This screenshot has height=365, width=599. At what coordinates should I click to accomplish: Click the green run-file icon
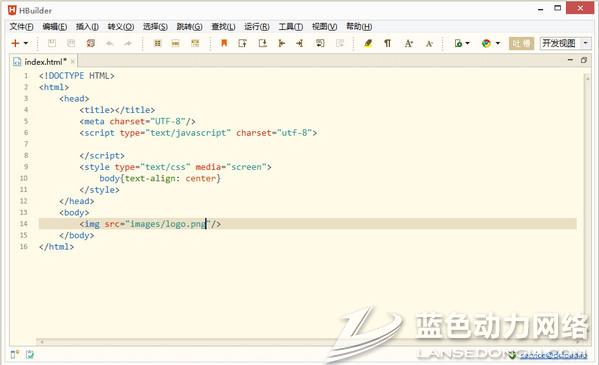pos(458,43)
